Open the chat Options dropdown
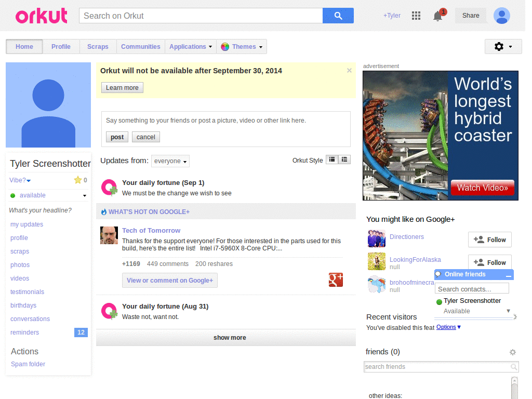 448,327
